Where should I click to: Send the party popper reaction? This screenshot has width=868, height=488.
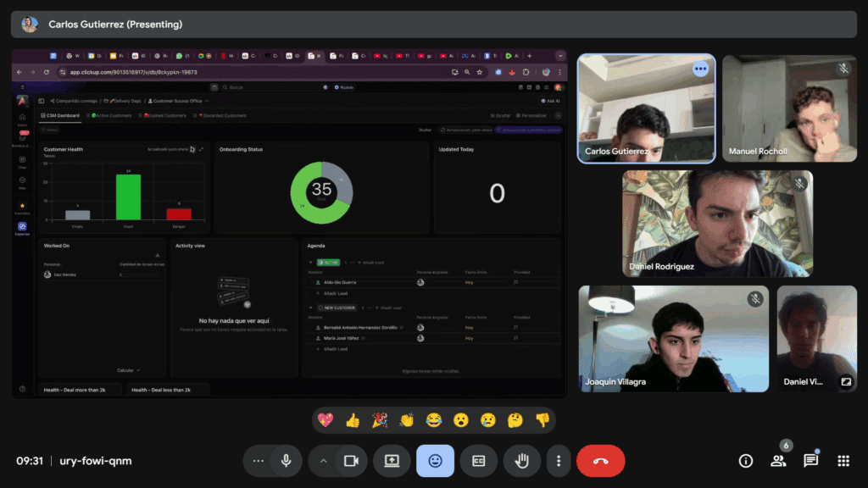click(380, 420)
